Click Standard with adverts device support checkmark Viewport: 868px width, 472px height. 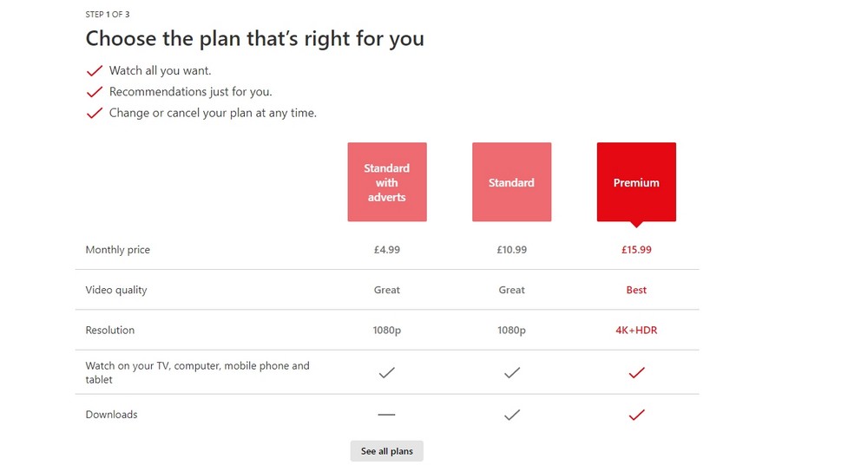pos(387,372)
